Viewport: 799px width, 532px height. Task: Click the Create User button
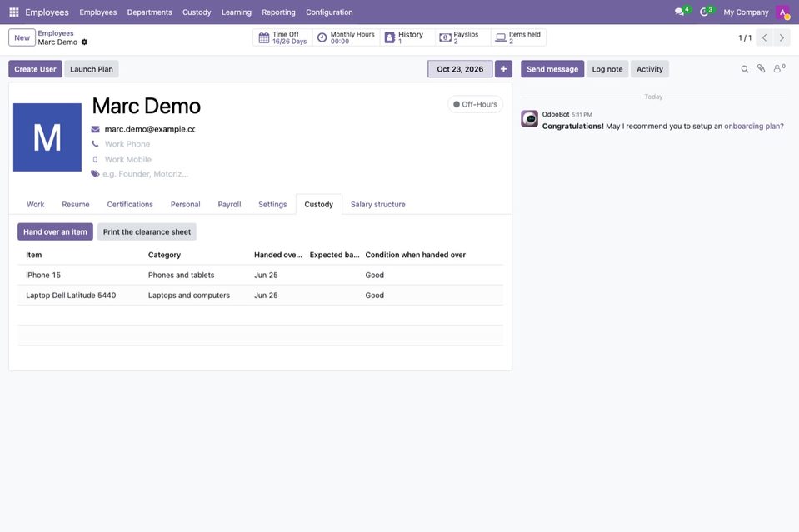35,69
